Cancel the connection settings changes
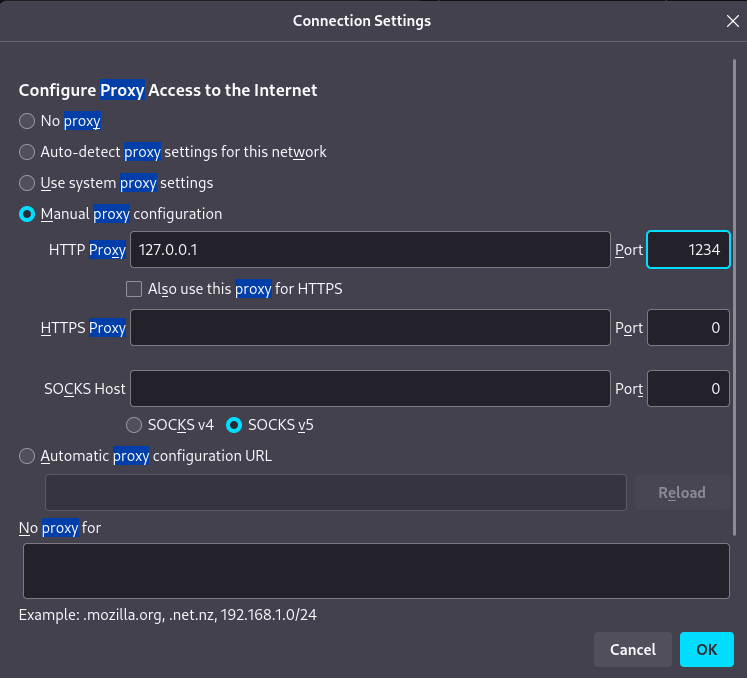 [x=633, y=649]
